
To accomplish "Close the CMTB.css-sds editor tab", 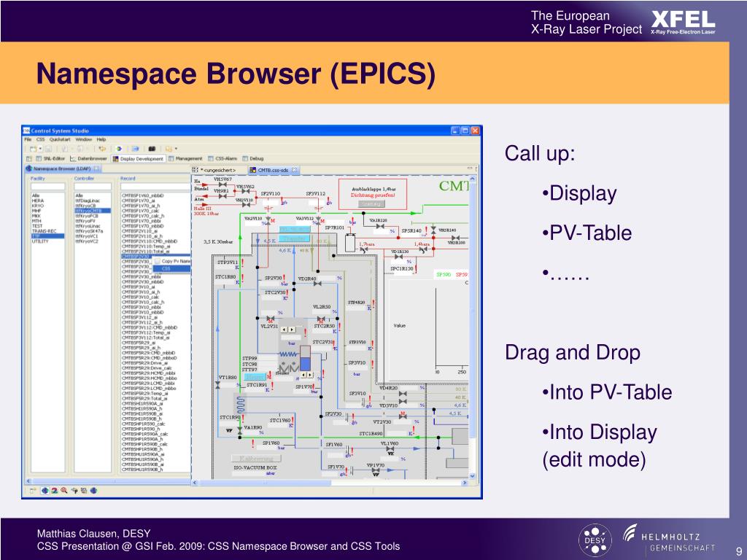I will [295, 170].
